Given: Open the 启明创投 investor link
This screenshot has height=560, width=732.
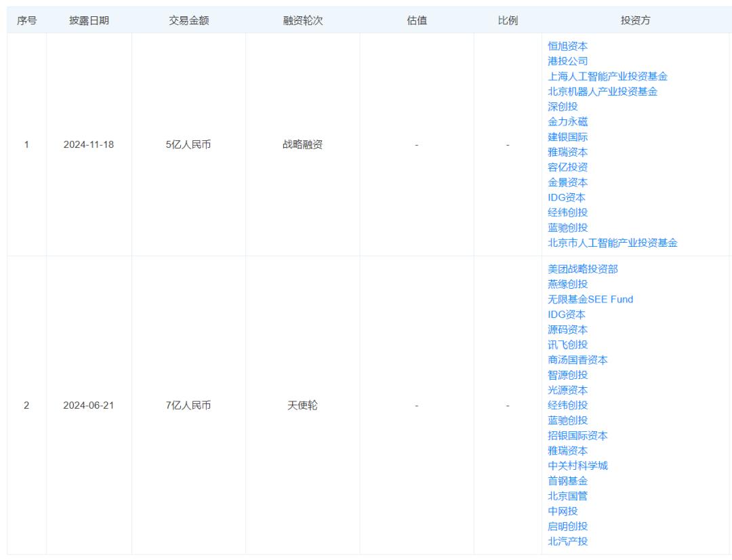Looking at the screenshot, I should [x=567, y=526].
